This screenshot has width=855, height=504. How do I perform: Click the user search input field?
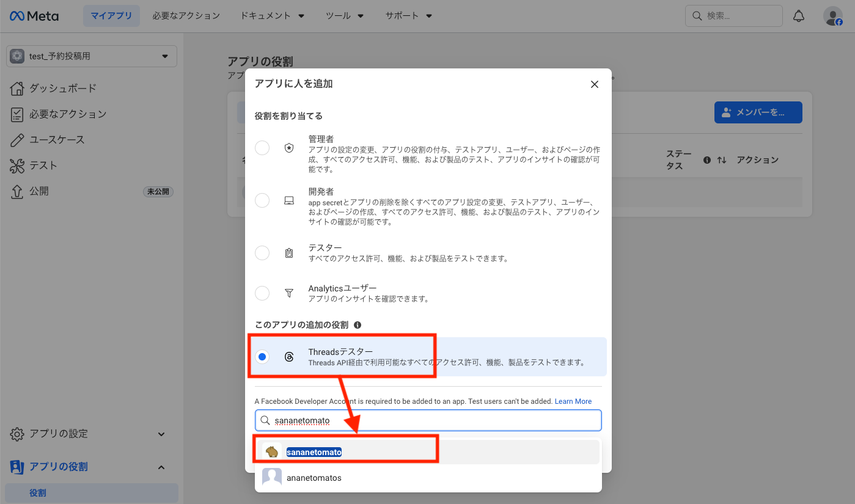[x=428, y=420]
